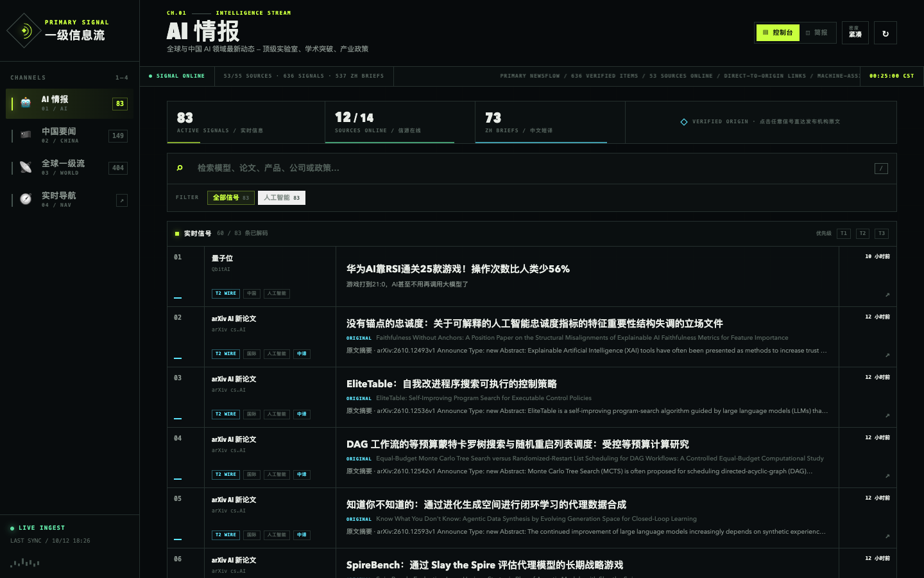The height and width of the screenshot is (578, 924).
Task: Open source arrow for DAG 工作流 story
Action: tap(887, 476)
